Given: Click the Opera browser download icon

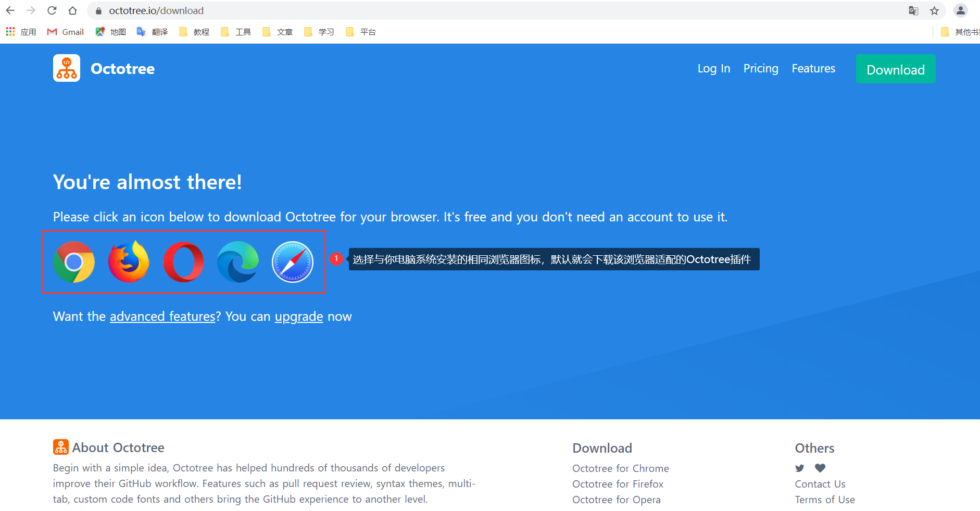Looking at the screenshot, I should [x=183, y=262].
